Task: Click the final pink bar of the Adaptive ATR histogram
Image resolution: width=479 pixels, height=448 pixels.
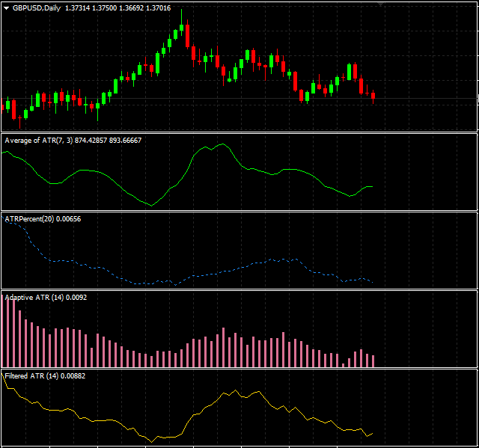Action: coord(373,361)
